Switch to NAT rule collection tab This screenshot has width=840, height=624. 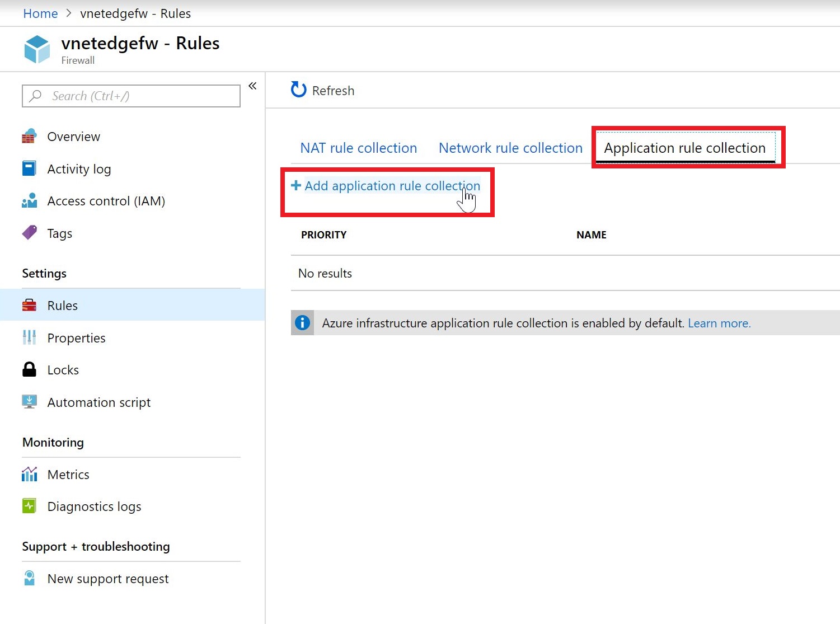coord(358,148)
